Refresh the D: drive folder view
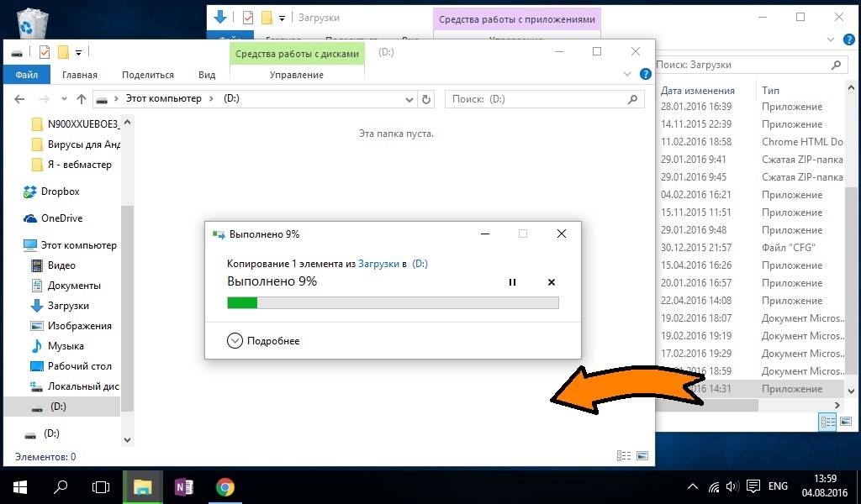861x504 pixels. click(426, 99)
